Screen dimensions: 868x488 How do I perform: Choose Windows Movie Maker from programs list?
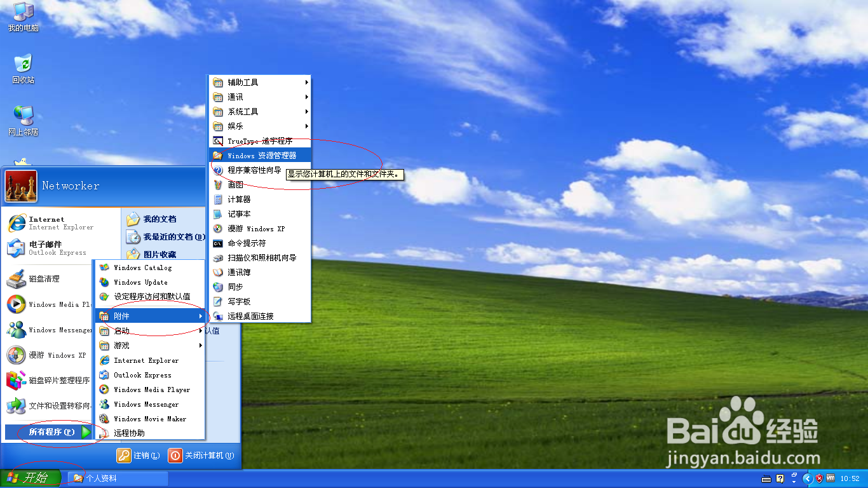click(150, 419)
